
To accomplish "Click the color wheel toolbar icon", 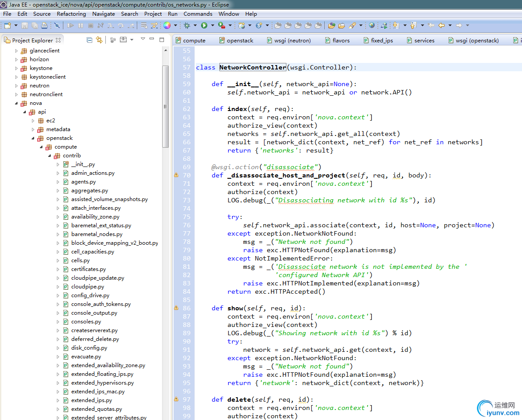I will tap(167, 25).
